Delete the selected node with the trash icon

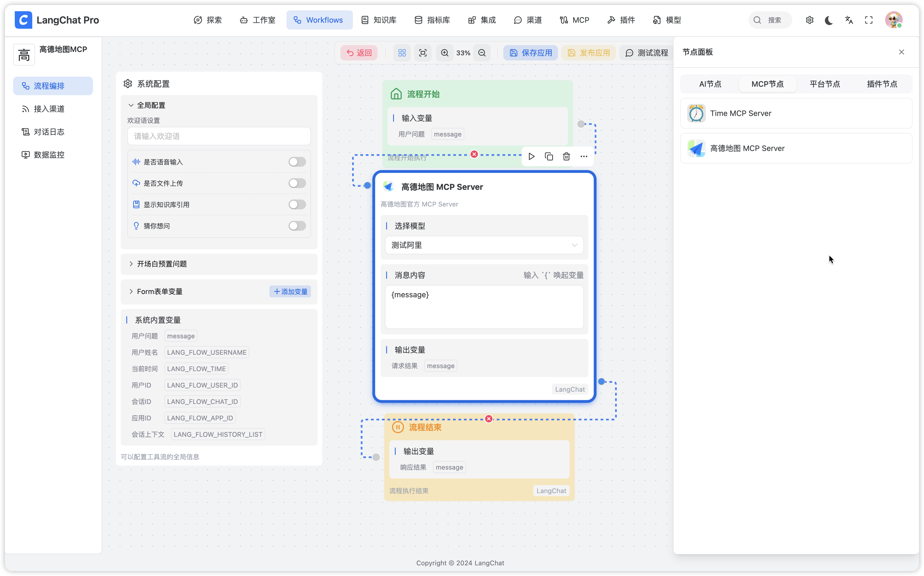tap(566, 156)
